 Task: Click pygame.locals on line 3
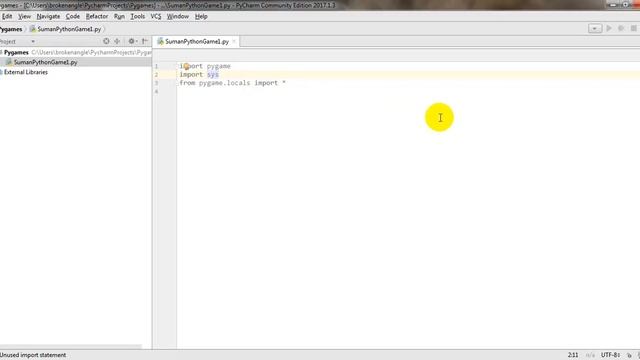(x=224, y=83)
